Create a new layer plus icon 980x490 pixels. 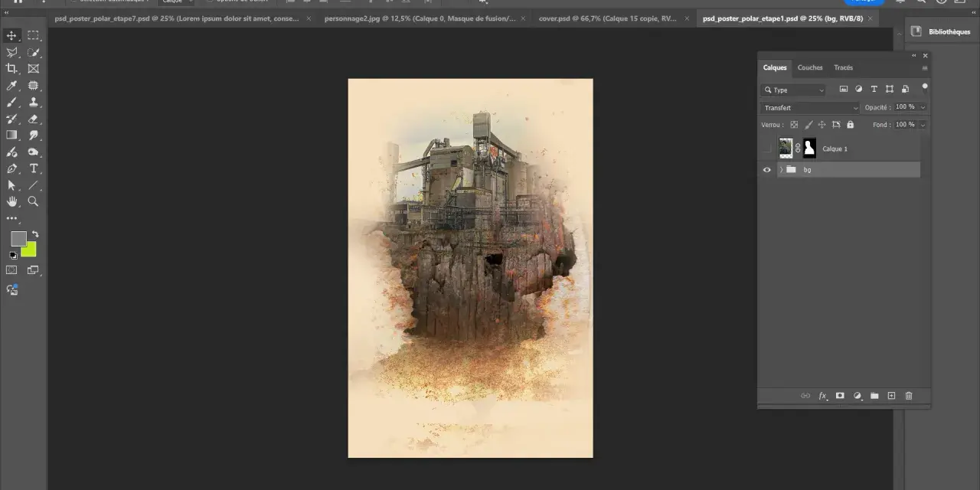tap(891, 396)
